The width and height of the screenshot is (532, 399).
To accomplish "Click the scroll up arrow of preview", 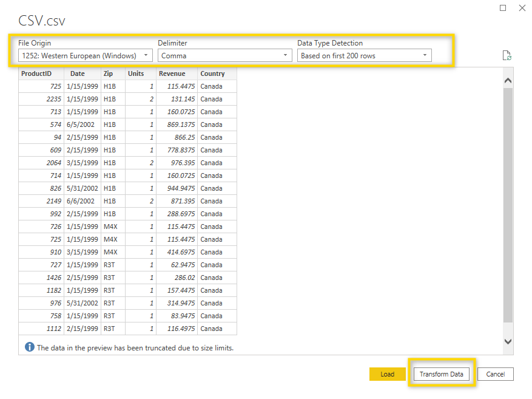I will 508,81.
